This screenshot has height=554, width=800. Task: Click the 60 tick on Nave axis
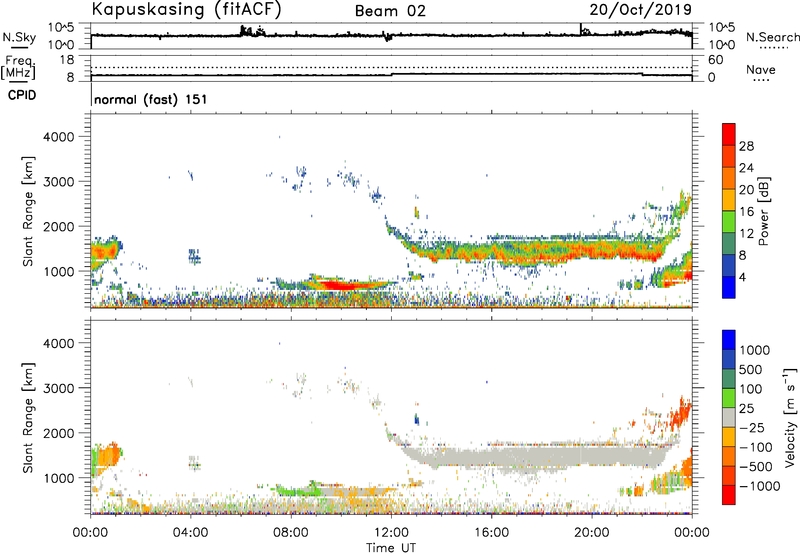pyautogui.click(x=715, y=60)
